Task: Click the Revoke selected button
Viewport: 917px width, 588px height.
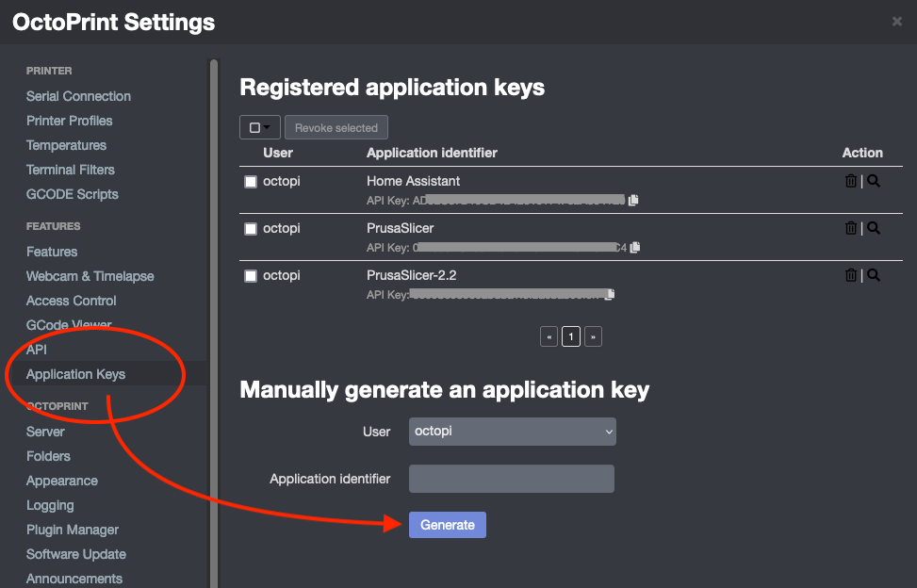Action: pos(336,127)
